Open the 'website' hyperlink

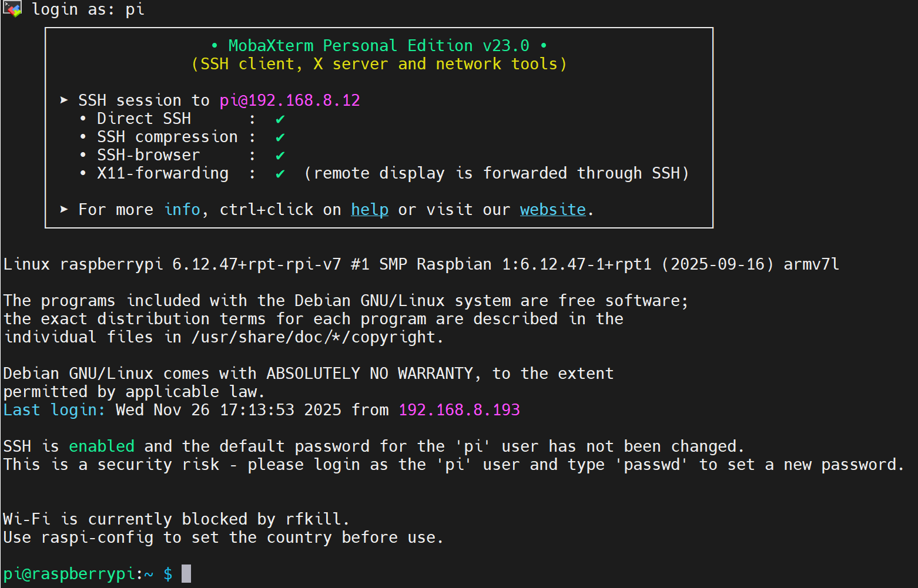coord(552,210)
